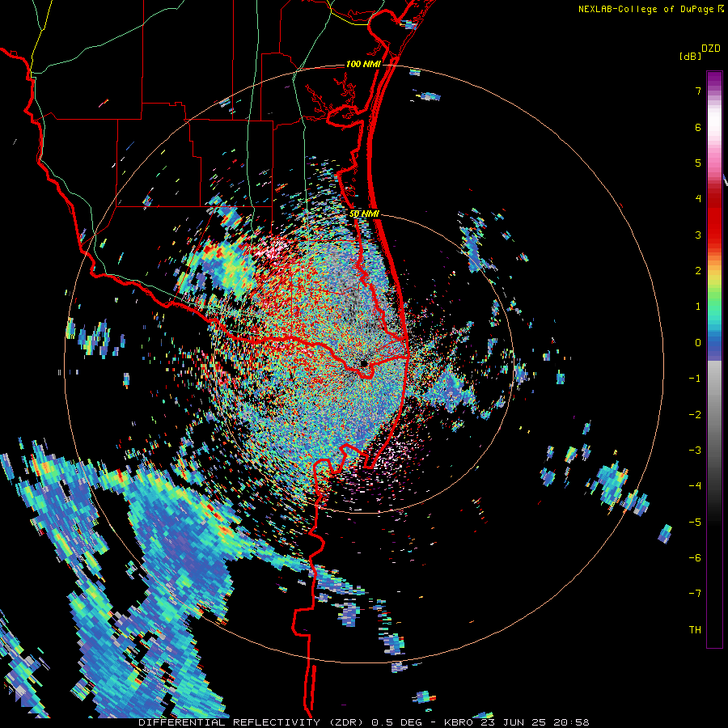This screenshot has height=728, width=728.
Task: Click the DIFFERENTIAL REFLECTIVITY (ZDR) caption text
Action: pos(252,722)
